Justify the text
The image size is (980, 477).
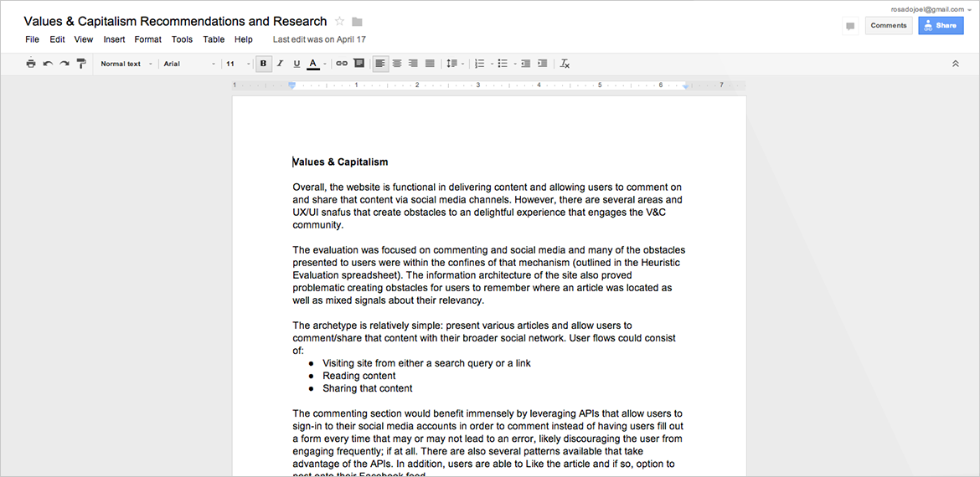430,64
